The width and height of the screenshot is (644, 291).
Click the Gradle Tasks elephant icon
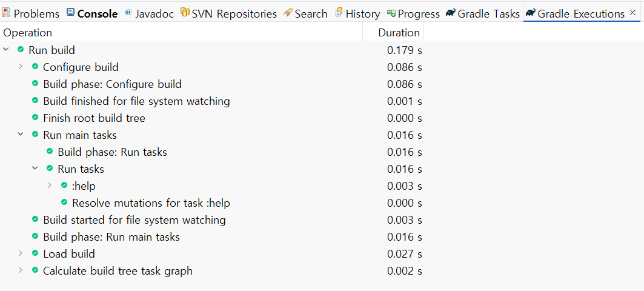pos(450,13)
